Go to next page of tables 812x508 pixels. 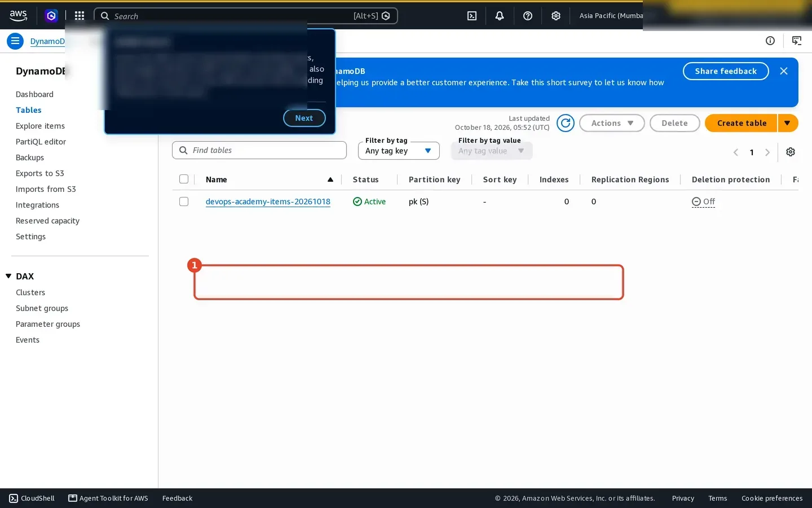pyautogui.click(x=767, y=152)
